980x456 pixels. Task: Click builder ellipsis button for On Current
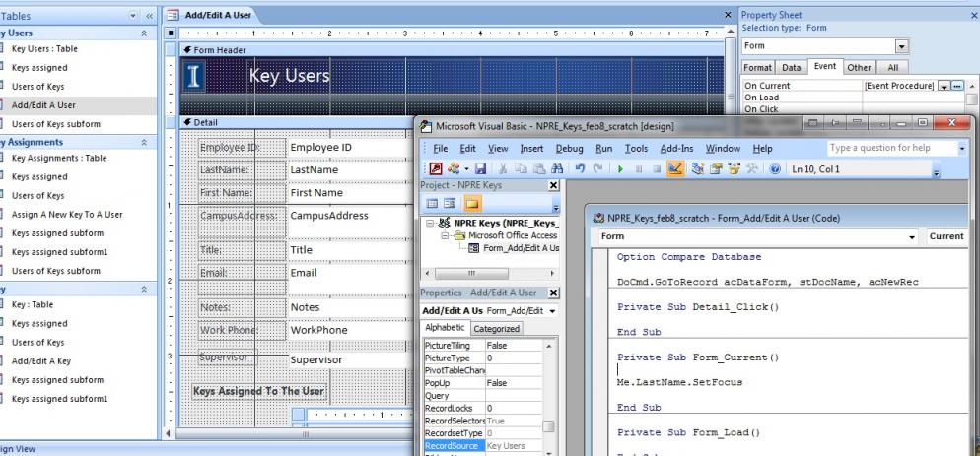[x=957, y=86]
